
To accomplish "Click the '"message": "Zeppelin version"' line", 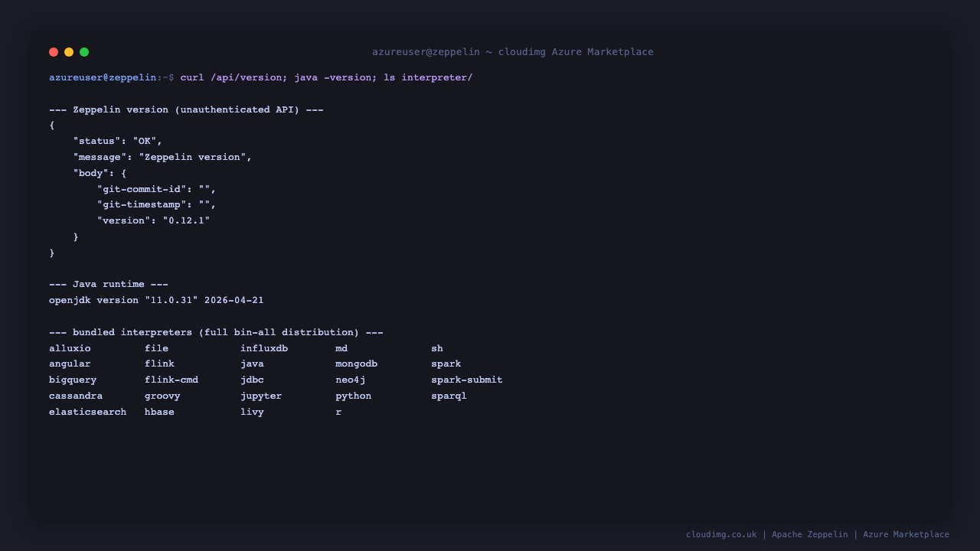I will tap(162, 157).
